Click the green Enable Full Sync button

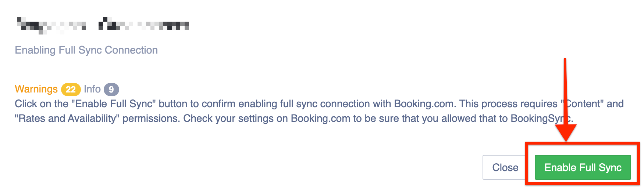point(583,167)
